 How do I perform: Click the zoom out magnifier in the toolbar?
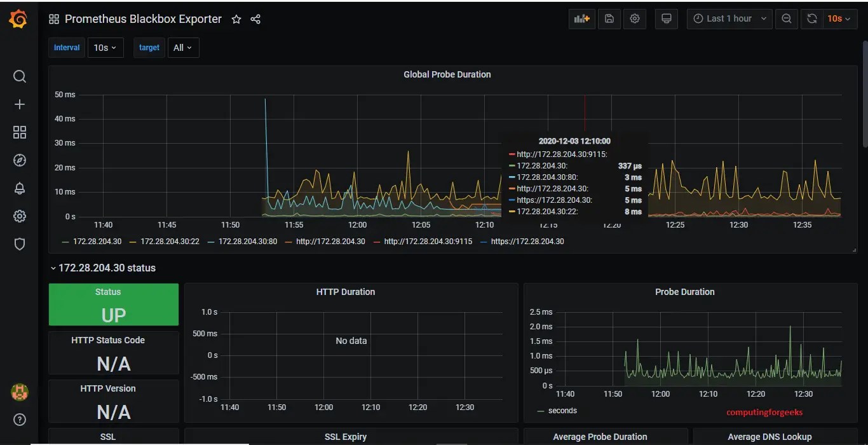786,18
